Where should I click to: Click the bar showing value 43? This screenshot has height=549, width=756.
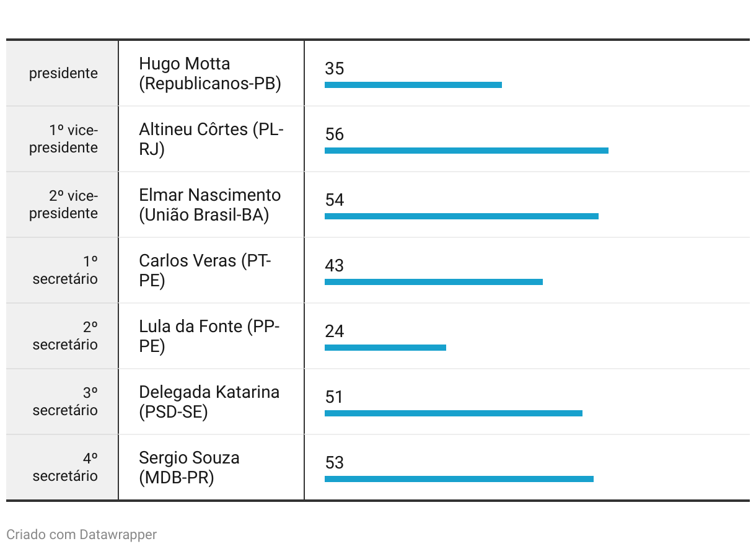pos(434,282)
